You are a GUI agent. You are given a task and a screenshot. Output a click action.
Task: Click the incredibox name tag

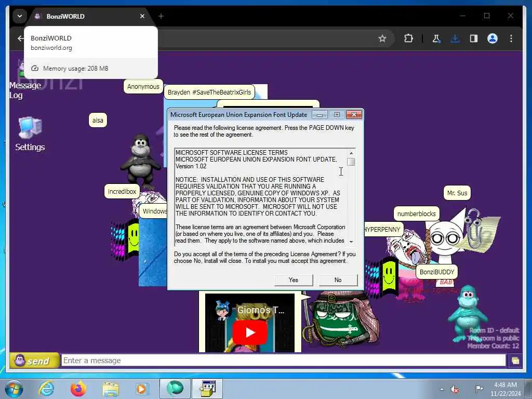pos(122,191)
